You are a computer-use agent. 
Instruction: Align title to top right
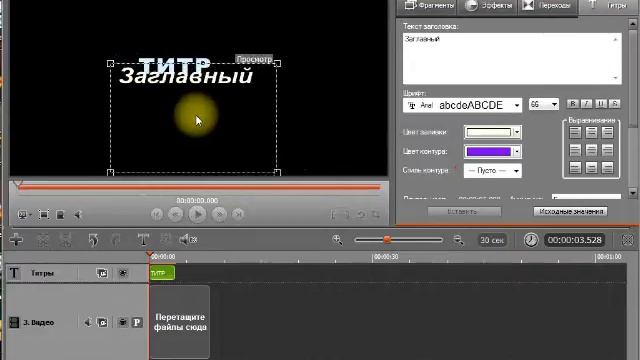tap(608, 132)
